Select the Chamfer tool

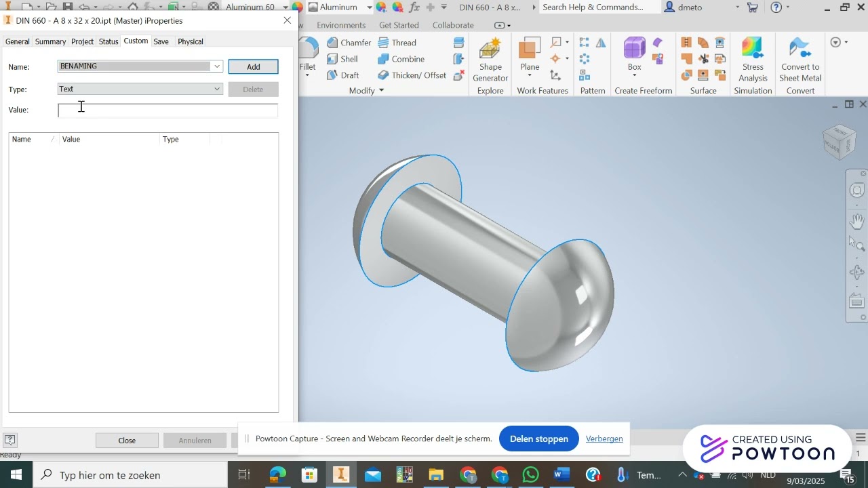pos(349,43)
